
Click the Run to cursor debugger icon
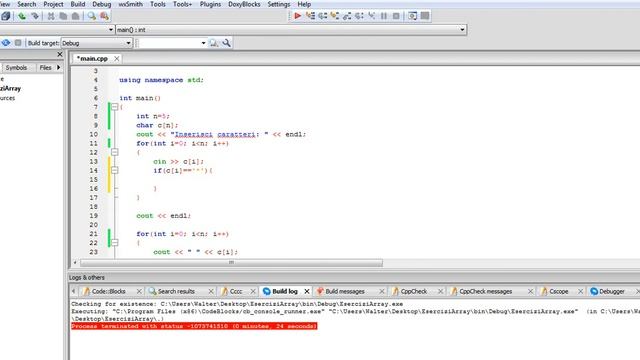(x=310, y=16)
